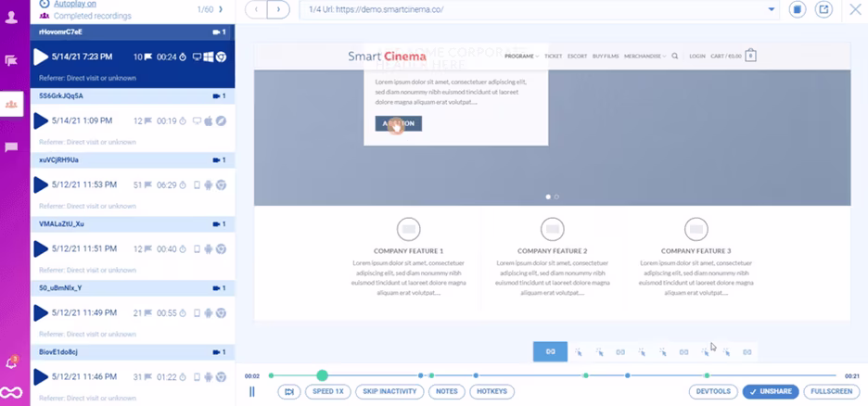This screenshot has width=868, height=406.
Task: Open Speed 1X selector
Action: click(327, 391)
